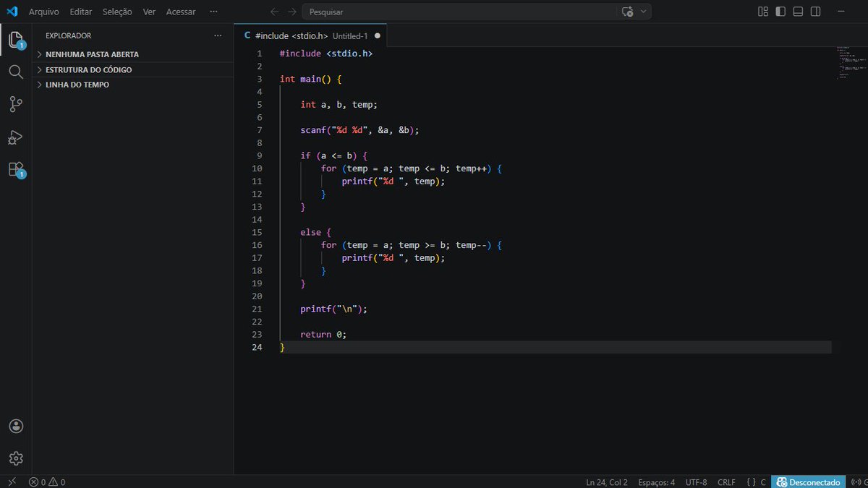Image resolution: width=868 pixels, height=488 pixels.
Task: Toggle the bottom panel visibility
Action: click(798, 12)
